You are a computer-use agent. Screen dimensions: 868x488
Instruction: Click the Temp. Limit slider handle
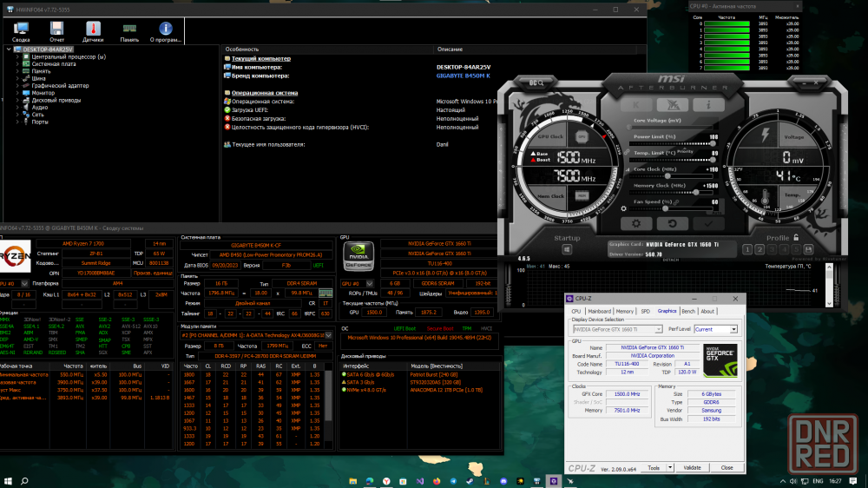712,160
